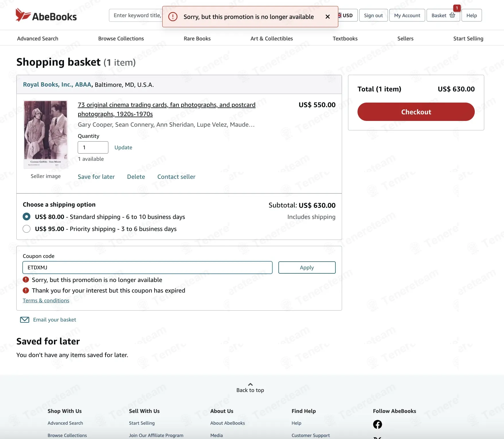The image size is (504, 439).
Task: Delete the item from basket
Action: 136,177
